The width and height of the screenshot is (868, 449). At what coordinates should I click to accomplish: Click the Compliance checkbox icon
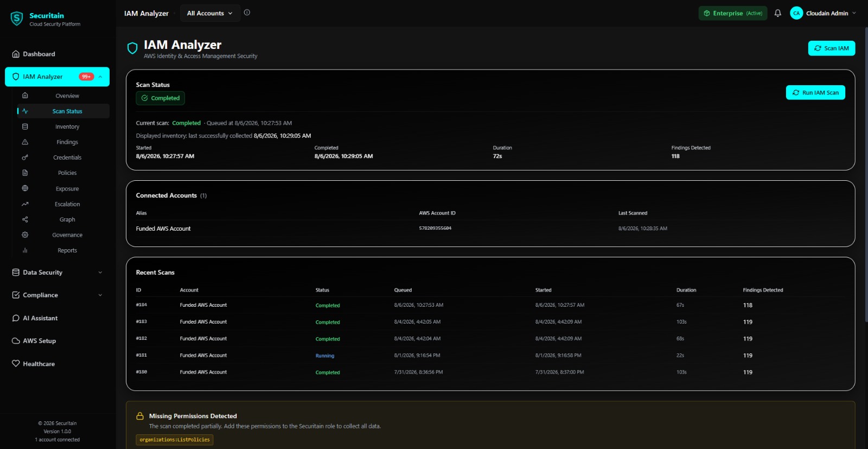[x=16, y=295]
